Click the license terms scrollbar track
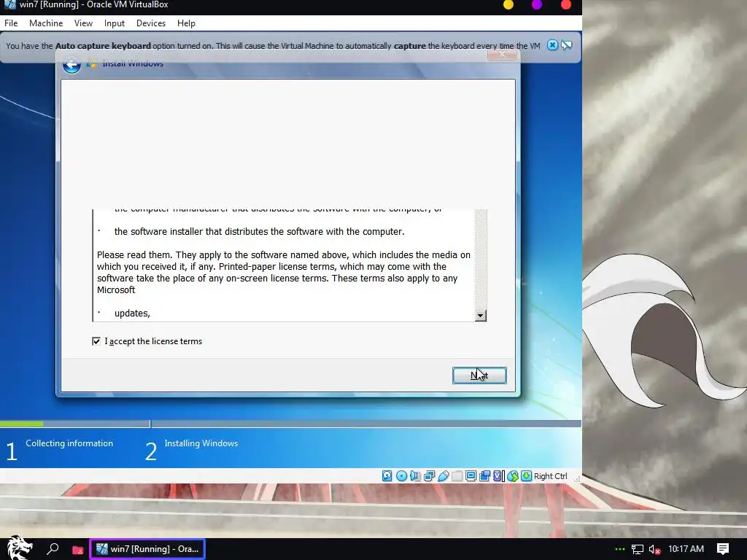 point(480,260)
